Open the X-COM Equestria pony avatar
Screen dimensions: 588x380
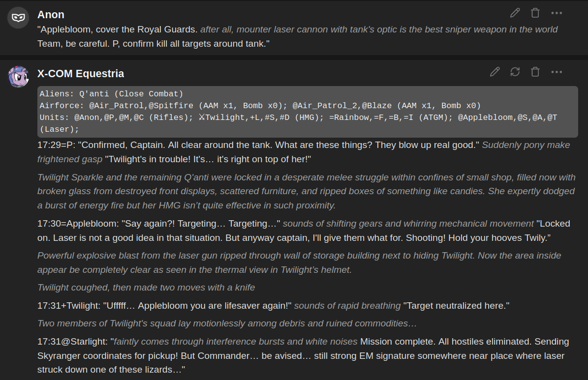point(18,77)
